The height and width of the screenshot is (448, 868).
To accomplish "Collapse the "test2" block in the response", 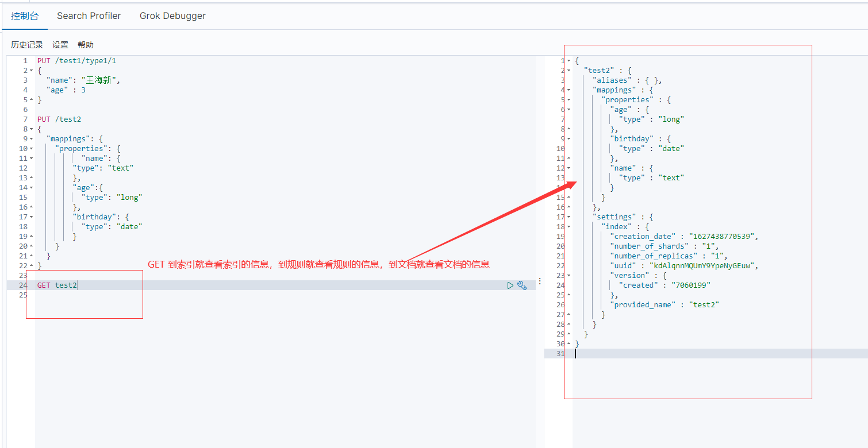I will click(569, 71).
